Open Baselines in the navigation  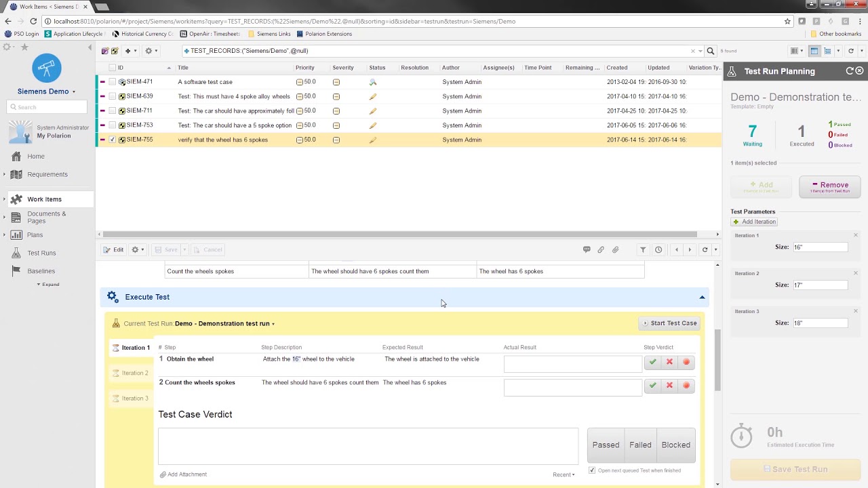41,271
